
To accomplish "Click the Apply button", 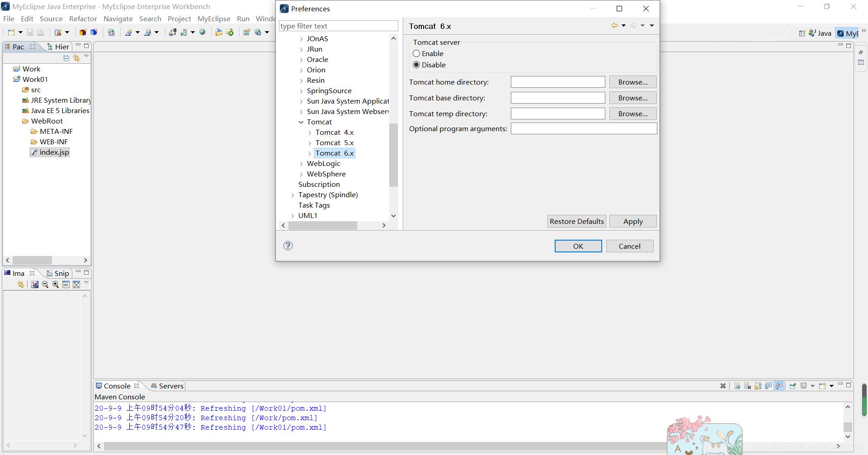I will point(633,221).
